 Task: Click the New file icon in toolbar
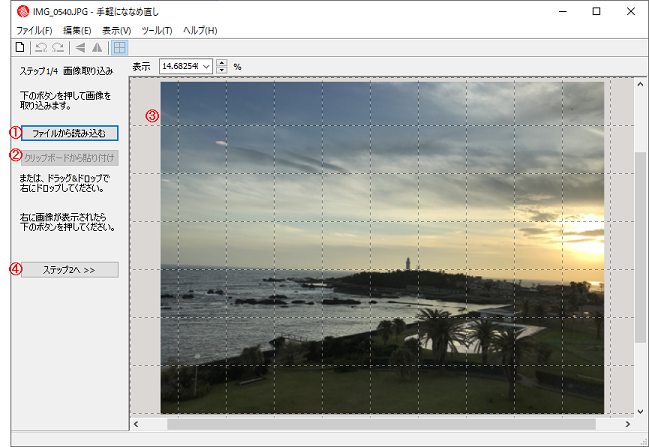coord(19,47)
